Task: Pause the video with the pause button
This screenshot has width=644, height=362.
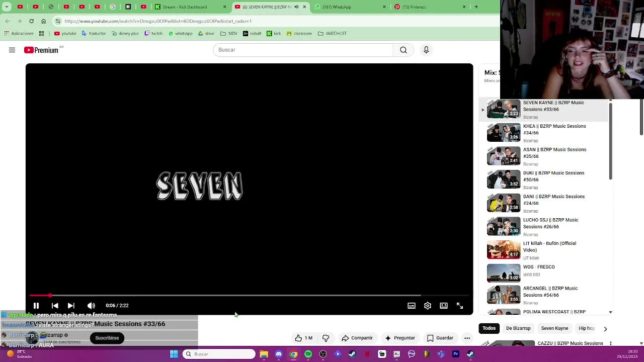Action: coord(36,306)
